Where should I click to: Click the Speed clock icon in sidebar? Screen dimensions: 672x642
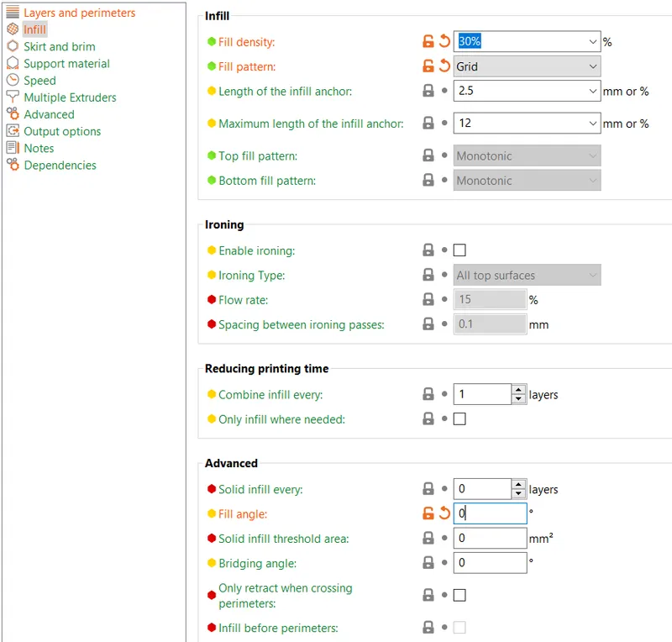coord(13,80)
